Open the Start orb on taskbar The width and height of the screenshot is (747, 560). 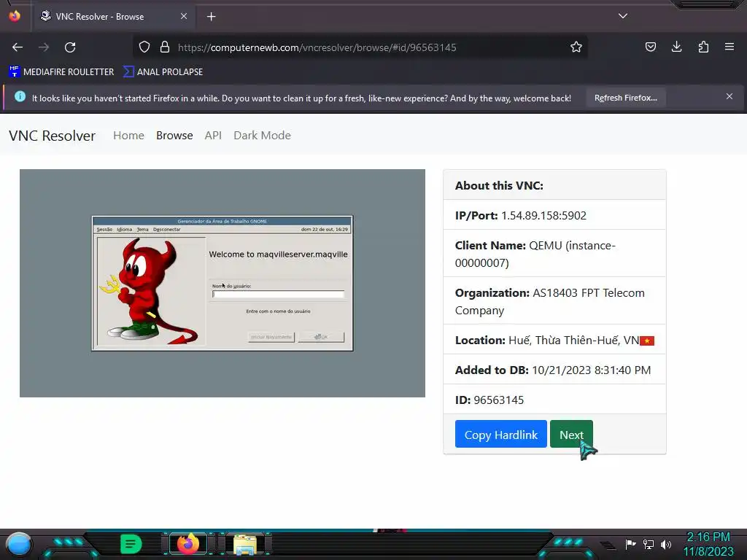coord(18,544)
